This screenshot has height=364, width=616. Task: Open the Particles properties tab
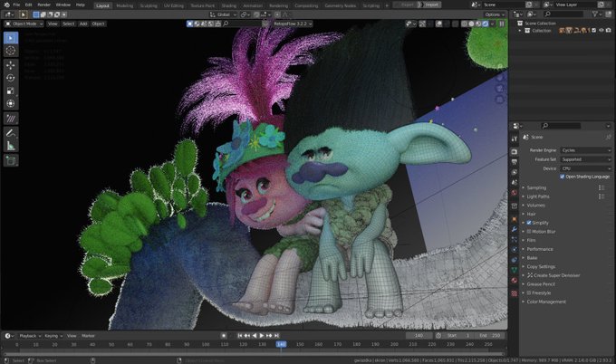pos(515,239)
